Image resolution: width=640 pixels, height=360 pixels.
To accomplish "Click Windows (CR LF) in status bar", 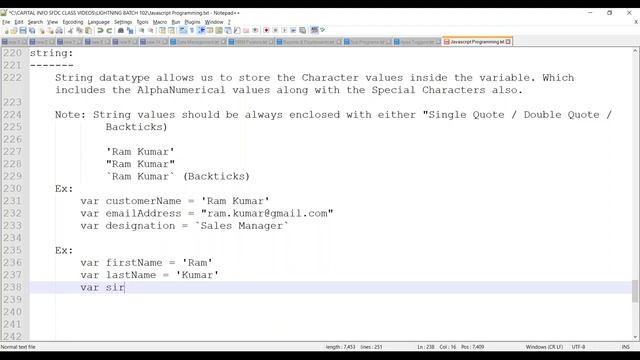I will (544, 347).
